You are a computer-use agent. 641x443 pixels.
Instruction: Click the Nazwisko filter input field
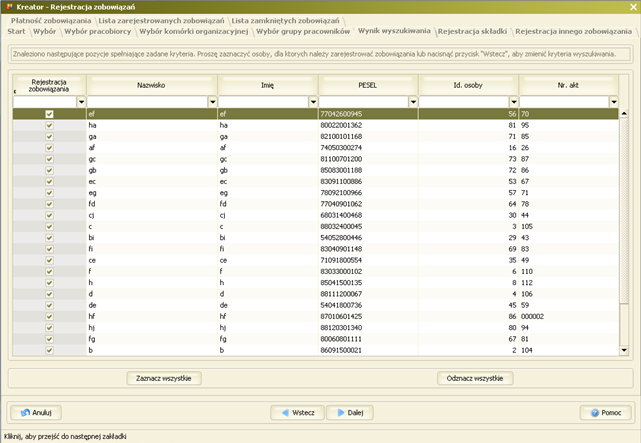148,102
